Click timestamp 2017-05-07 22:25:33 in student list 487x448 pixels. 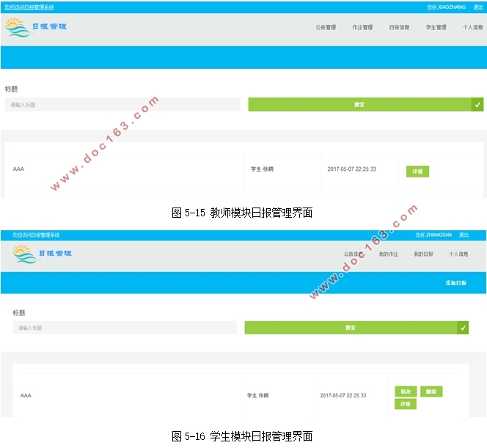(x=343, y=395)
